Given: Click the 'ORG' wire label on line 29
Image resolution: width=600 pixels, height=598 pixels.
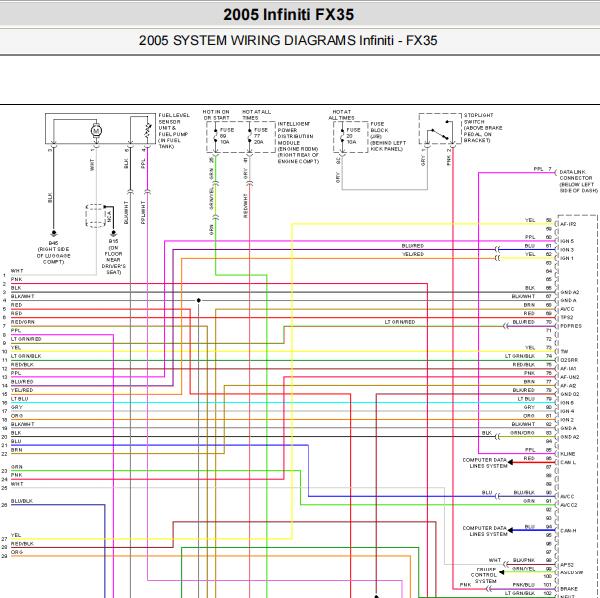Looking at the screenshot, I should [x=17, y=552].
